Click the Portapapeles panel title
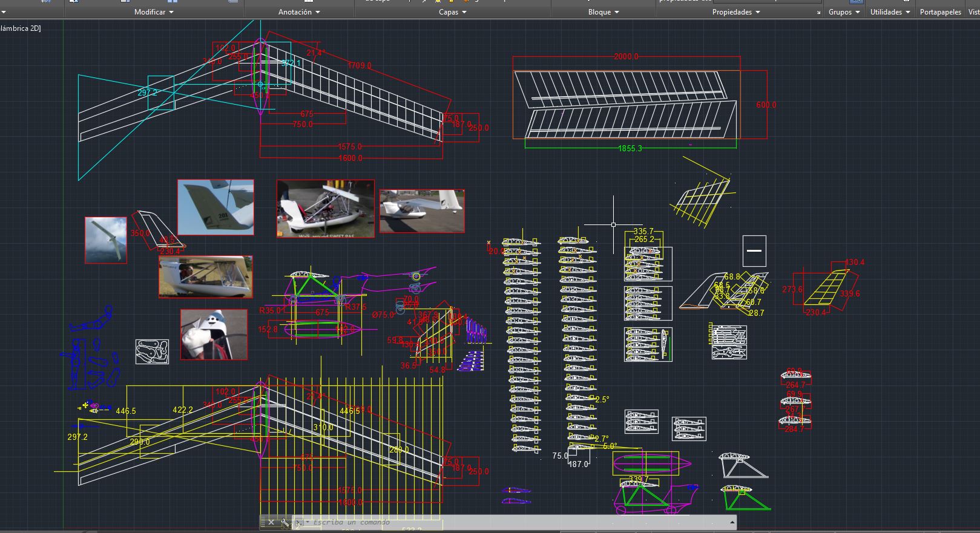This screenshot has height=533, width=980. click(x=940, y=12)
